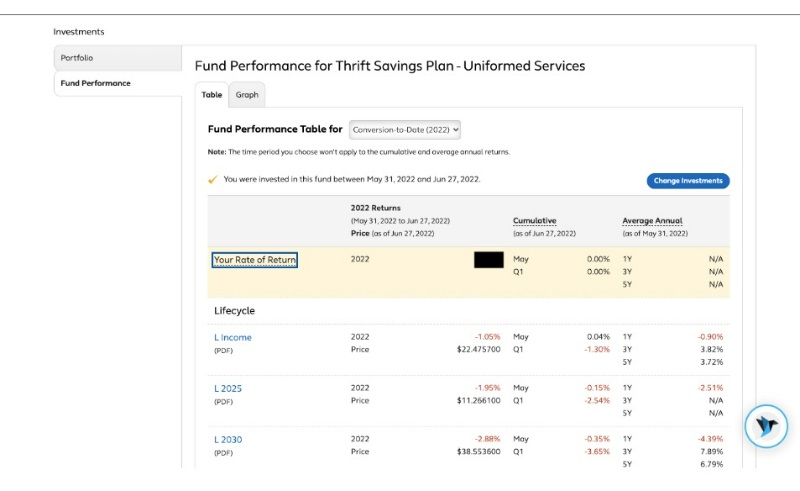The height and width of the screenshot is (491, 800).
Task: Click the Your Rate of Return link
Action: [255, 260]
